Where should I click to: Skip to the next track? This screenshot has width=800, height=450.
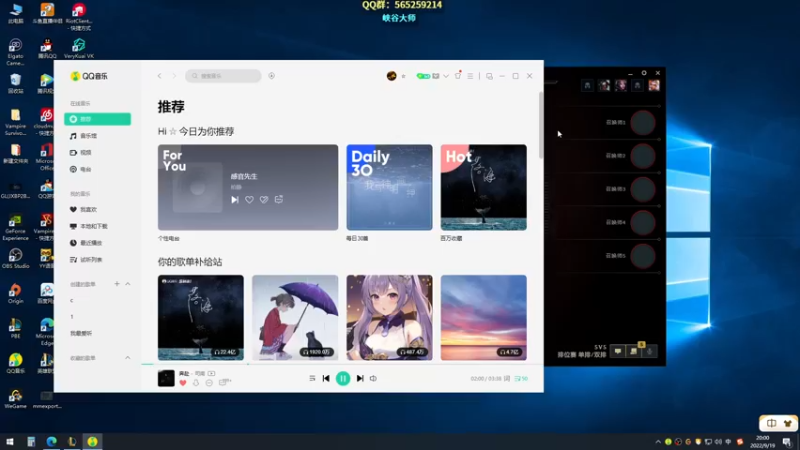pos(360,379)
